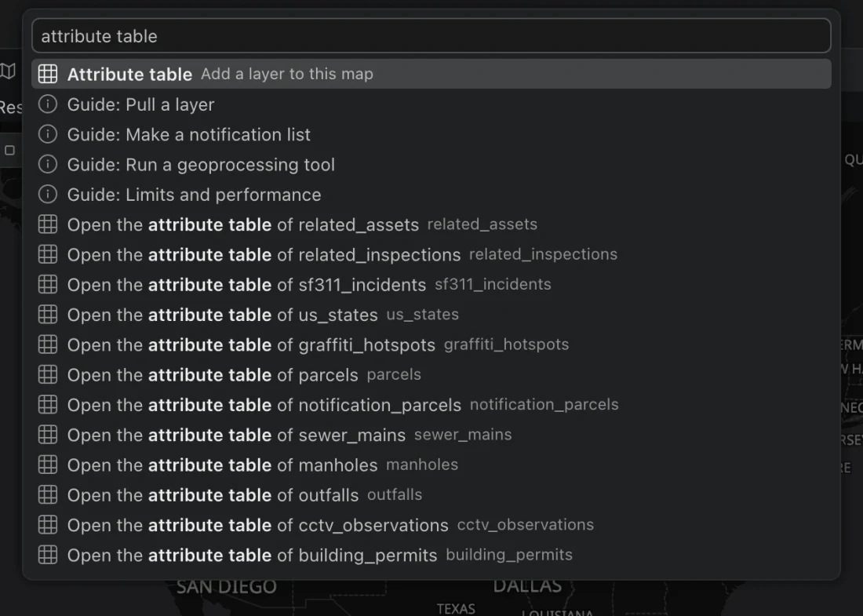Click the 'attribute table' search input field
The height and width of the screenshot is (616, 863).
coord(431,36)
